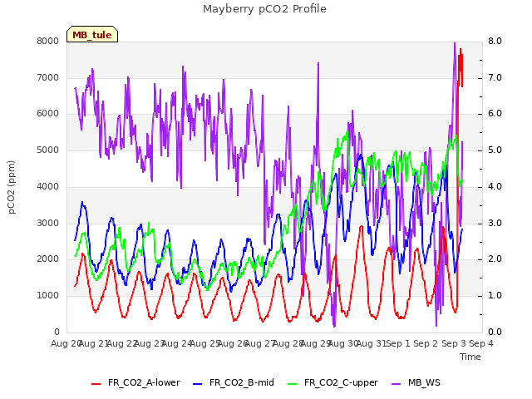Click the Aug 31 date tick label
532x399 pixels.
click(372, 343)
